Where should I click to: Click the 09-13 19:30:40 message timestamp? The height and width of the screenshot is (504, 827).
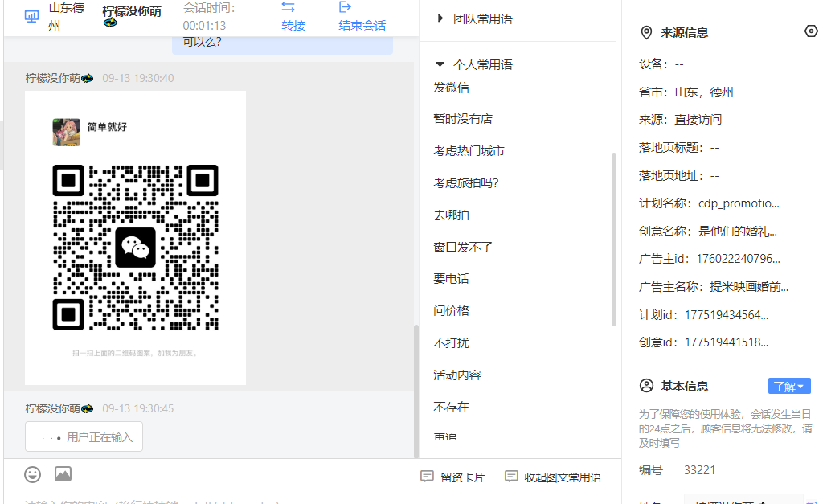click(138, 78)
